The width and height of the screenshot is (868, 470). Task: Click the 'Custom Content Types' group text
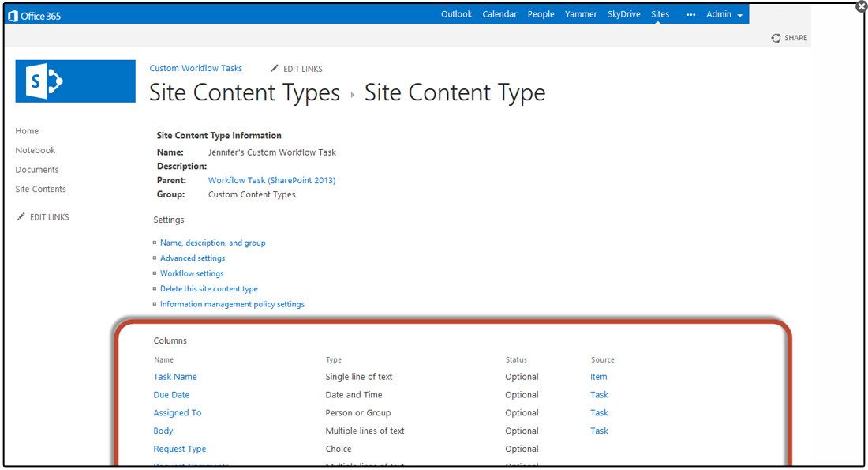(252, 194)
